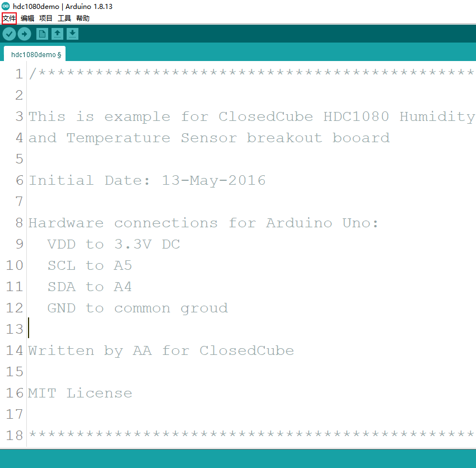Save the sketch via the toolbar icon
This screenshot has height=468, width=476.
tap(73, 34)
